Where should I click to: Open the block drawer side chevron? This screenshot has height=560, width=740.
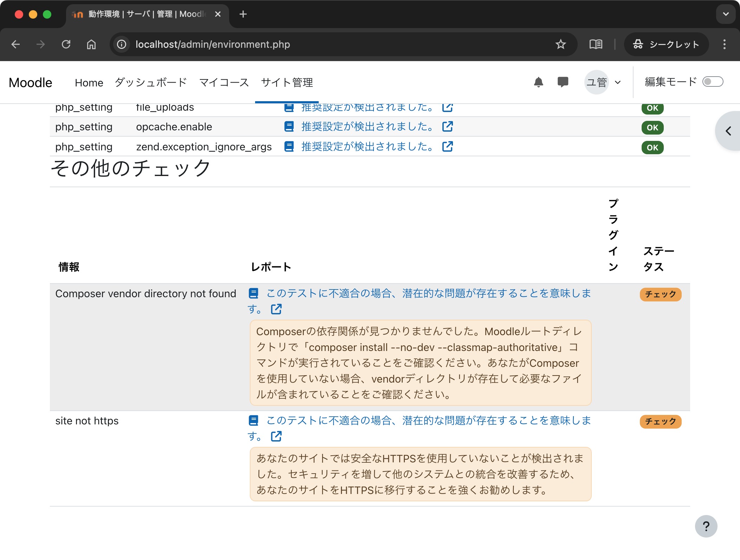(x=729, y=131)
